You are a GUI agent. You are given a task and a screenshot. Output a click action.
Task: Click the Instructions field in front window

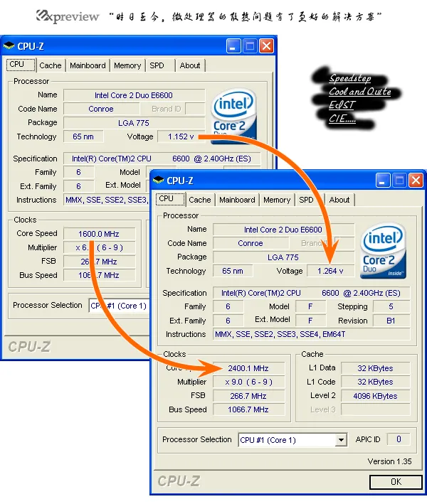click(x=312, y=334)
